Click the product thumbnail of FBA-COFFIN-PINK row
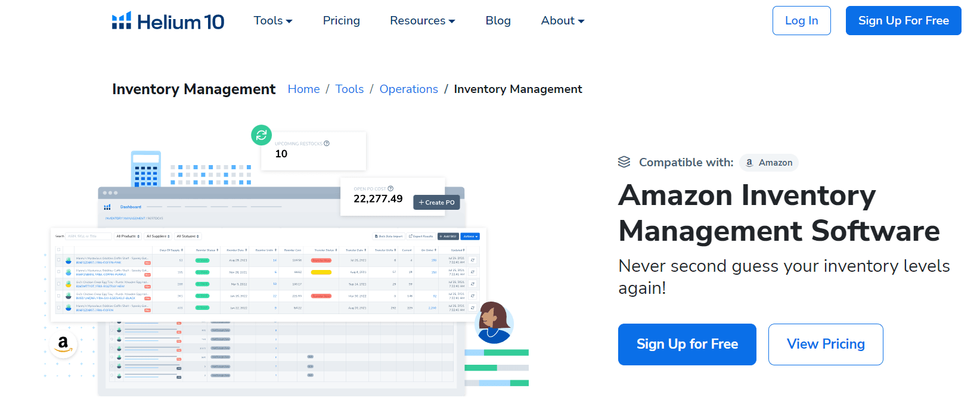980x416 pixels. coord(69,260)
